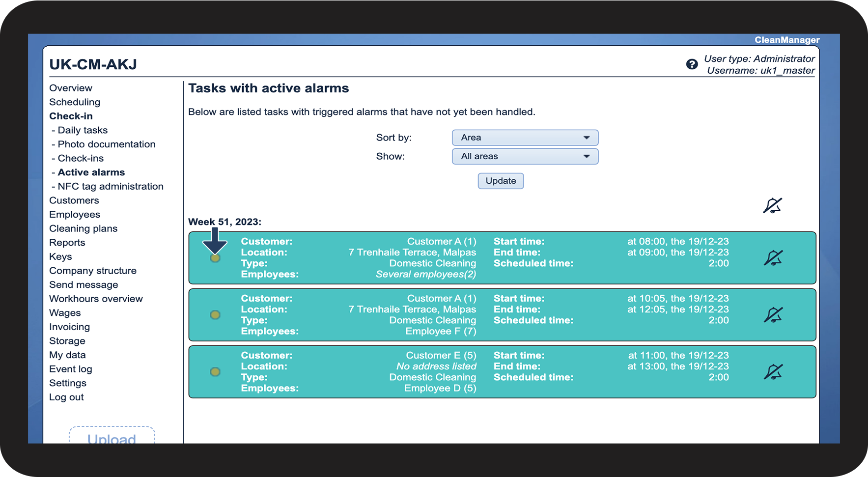
Task: Select Workhours overview in sidebar
Action: (96, 299)
